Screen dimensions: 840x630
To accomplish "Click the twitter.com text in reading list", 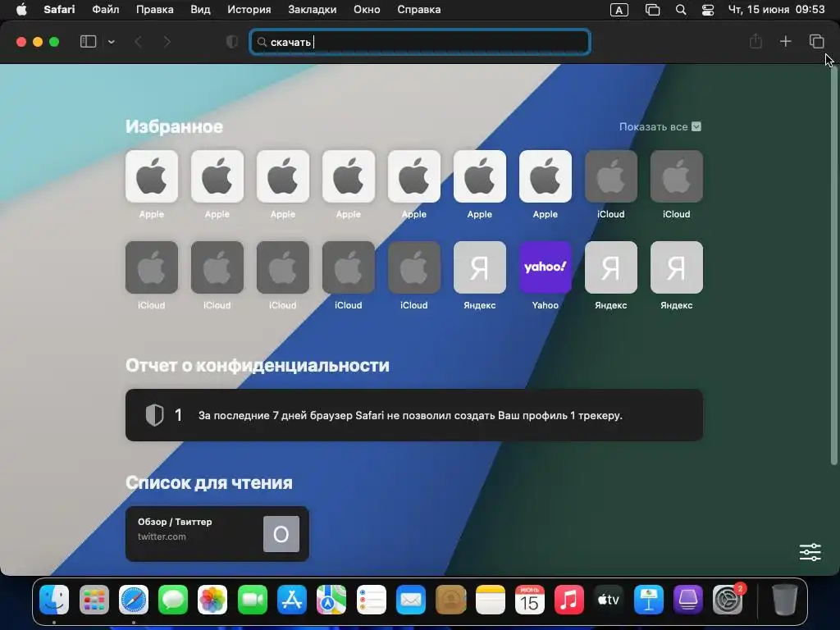I will tap(162, 536).
